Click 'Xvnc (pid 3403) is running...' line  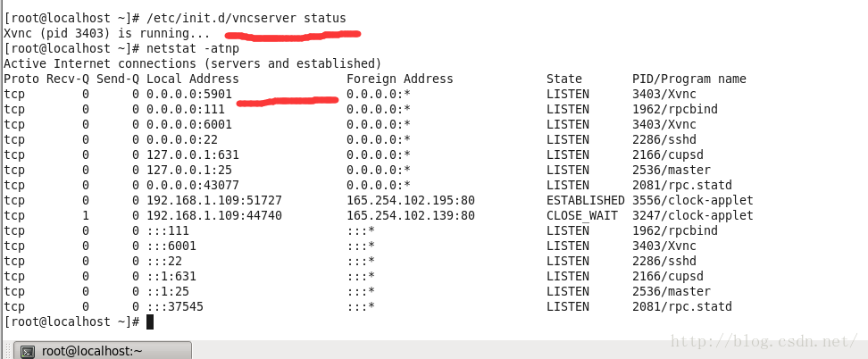(107, 33)
